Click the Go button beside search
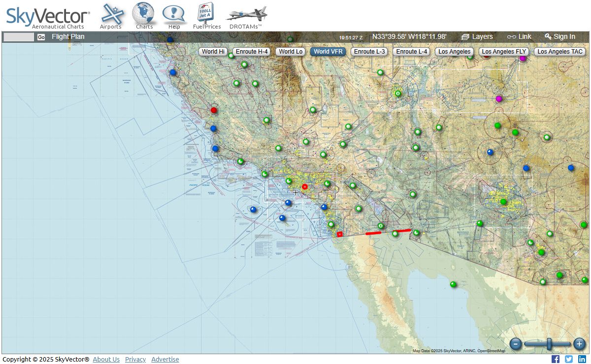Image resolution: width=591 pixels, height=364 pixels. (41, 37)
